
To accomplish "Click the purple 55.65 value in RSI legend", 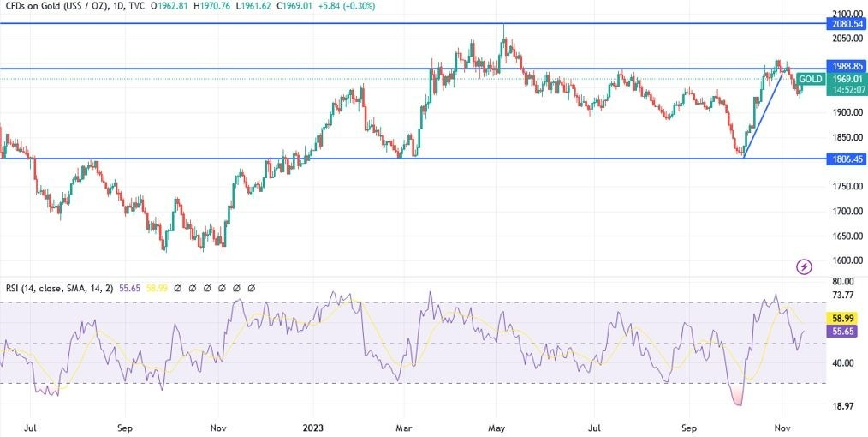I will pyautogui.click(x=128, y=288).
